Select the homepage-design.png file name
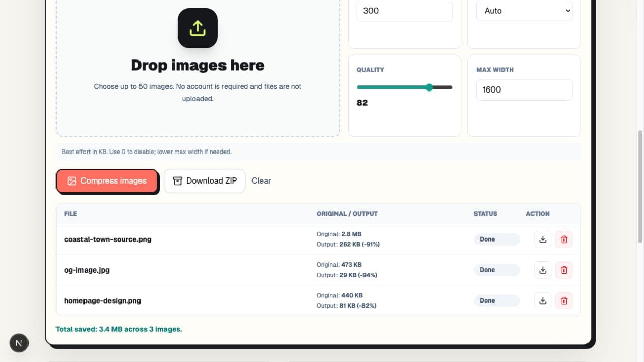The image size is (644, 362). point(102,300)
